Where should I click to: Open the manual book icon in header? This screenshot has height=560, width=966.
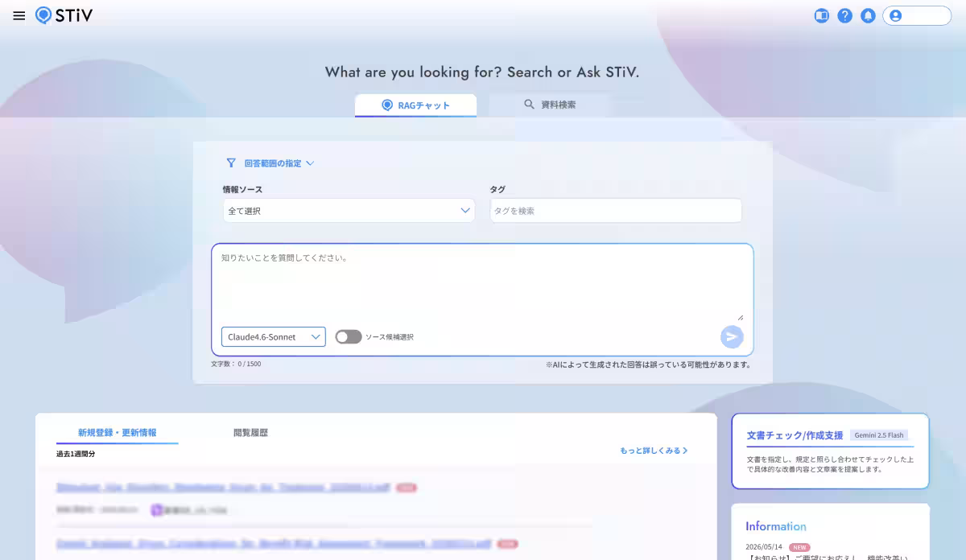click(821, 15)
